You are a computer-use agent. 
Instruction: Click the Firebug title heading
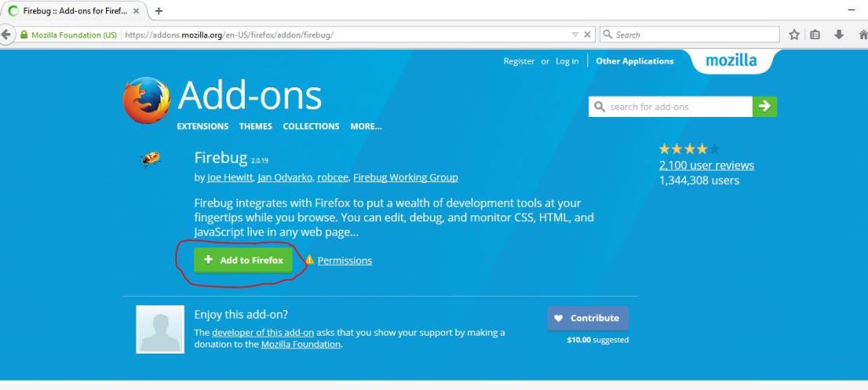pyautogui.click(x=220, y=158)
